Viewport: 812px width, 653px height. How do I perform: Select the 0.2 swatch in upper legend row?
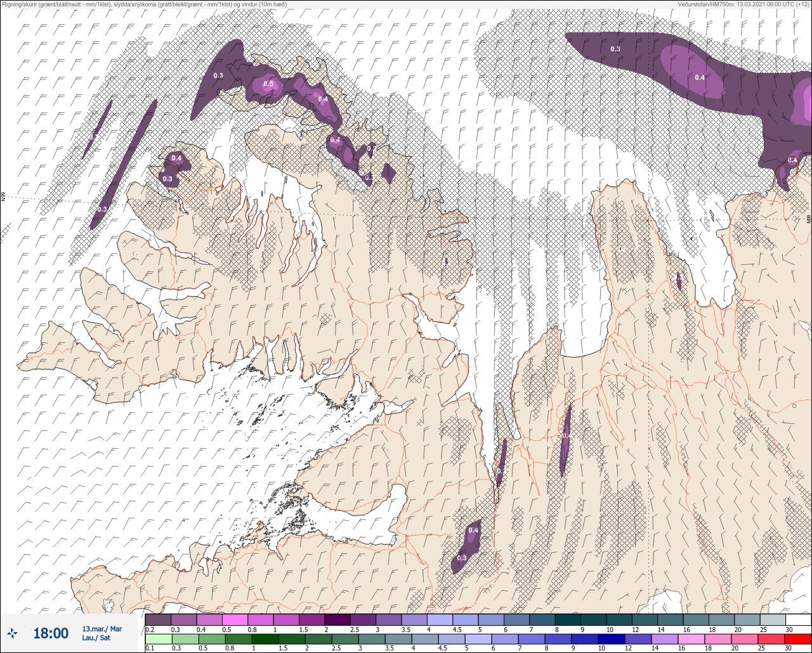click(158, 619)
